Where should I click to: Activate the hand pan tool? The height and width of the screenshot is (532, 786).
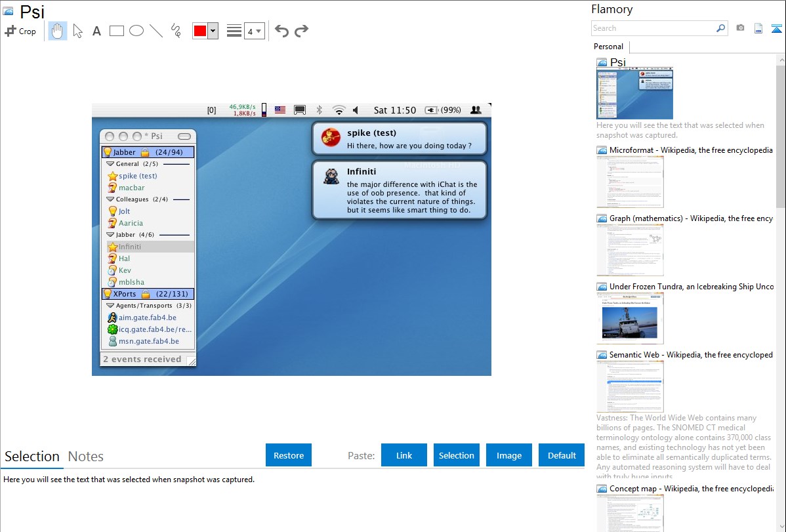point(58,31)
